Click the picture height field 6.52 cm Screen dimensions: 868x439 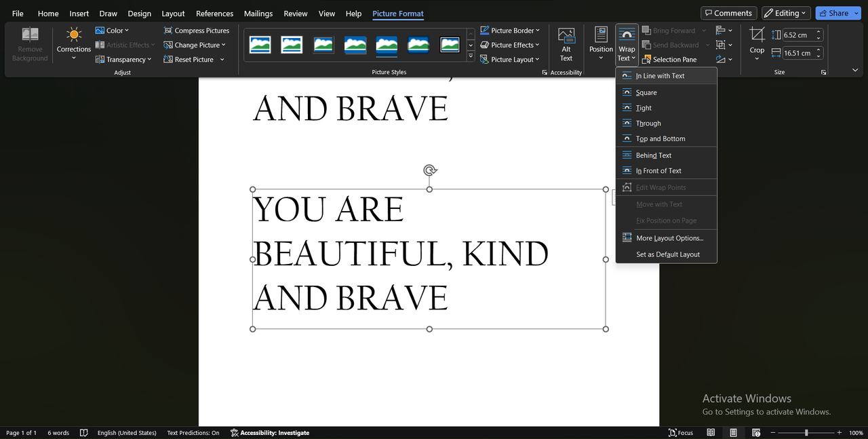798,35
